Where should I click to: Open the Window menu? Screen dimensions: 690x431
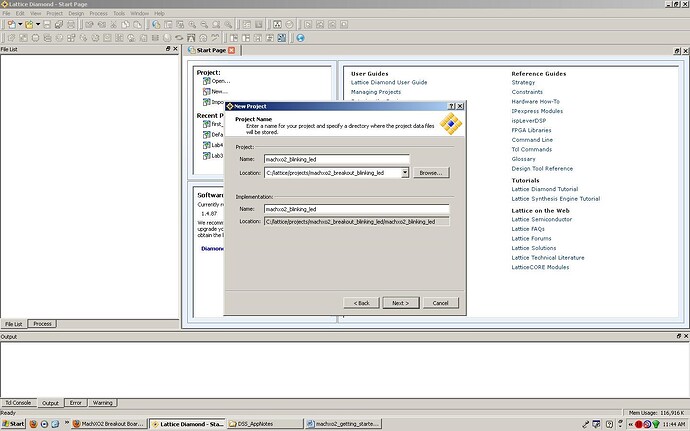pos(139,13)
